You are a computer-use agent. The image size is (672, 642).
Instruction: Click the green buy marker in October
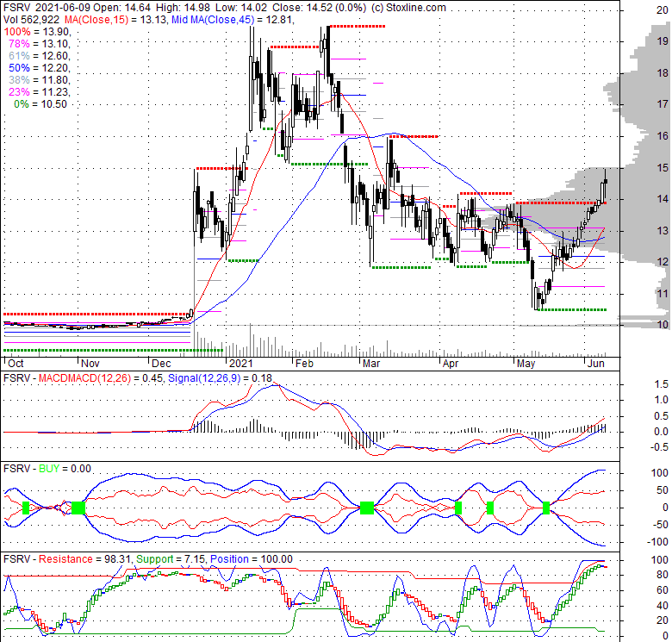(26, 508)
